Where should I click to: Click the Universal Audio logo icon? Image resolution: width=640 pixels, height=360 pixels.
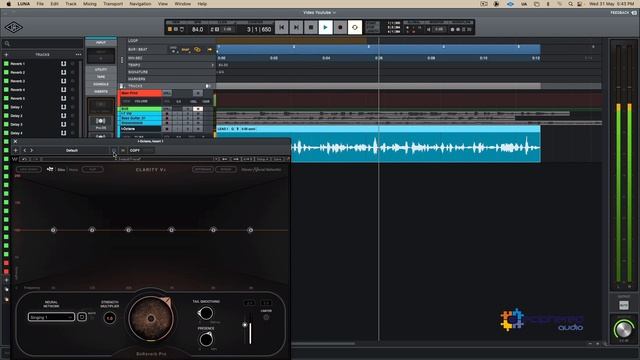click(x=14, y=27)
